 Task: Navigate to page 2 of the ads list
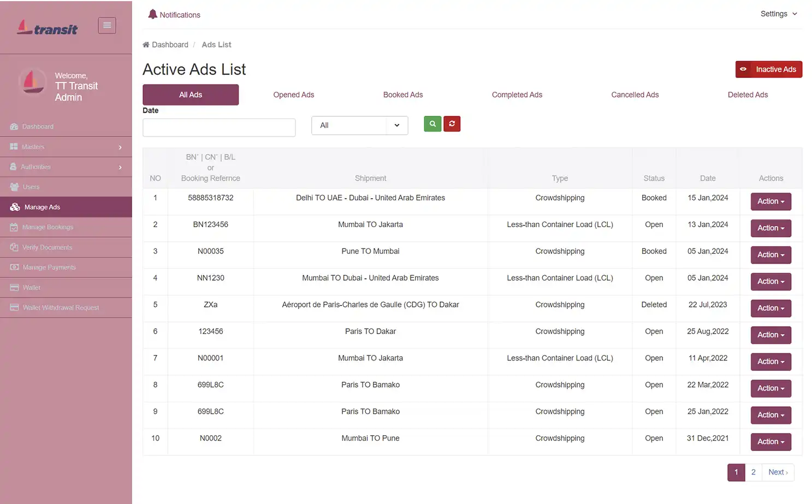[753, 472]
